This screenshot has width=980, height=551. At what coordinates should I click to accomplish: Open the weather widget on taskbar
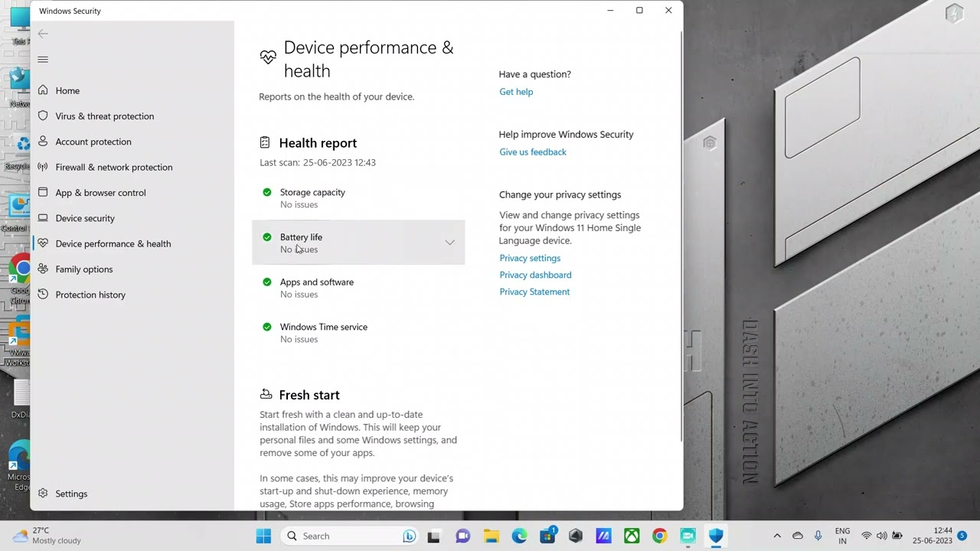coord(47,536)
